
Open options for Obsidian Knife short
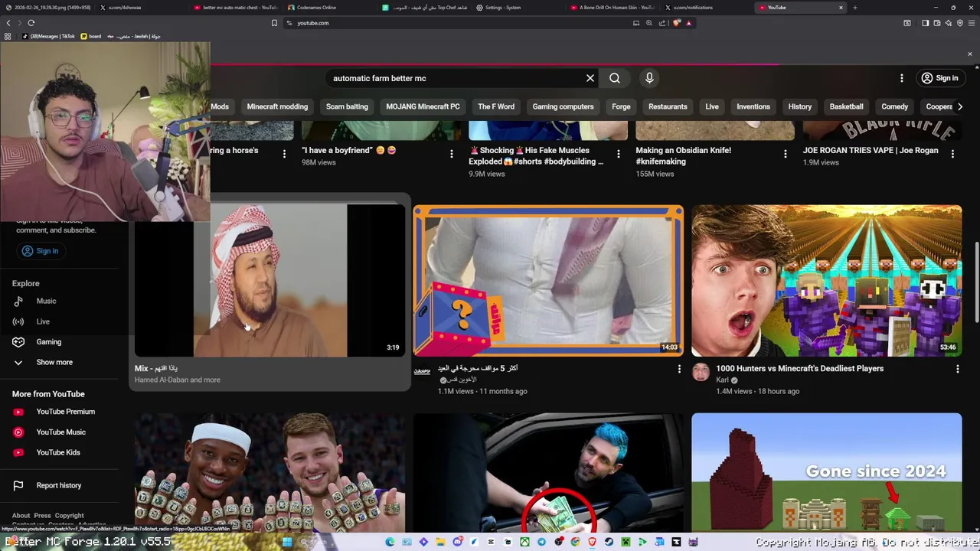point(785,154)
